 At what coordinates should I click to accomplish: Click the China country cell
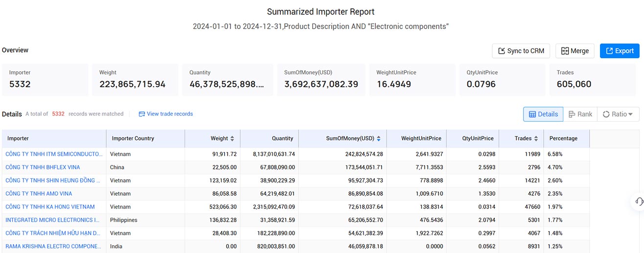pyautogui.click(x=145, y=167)
